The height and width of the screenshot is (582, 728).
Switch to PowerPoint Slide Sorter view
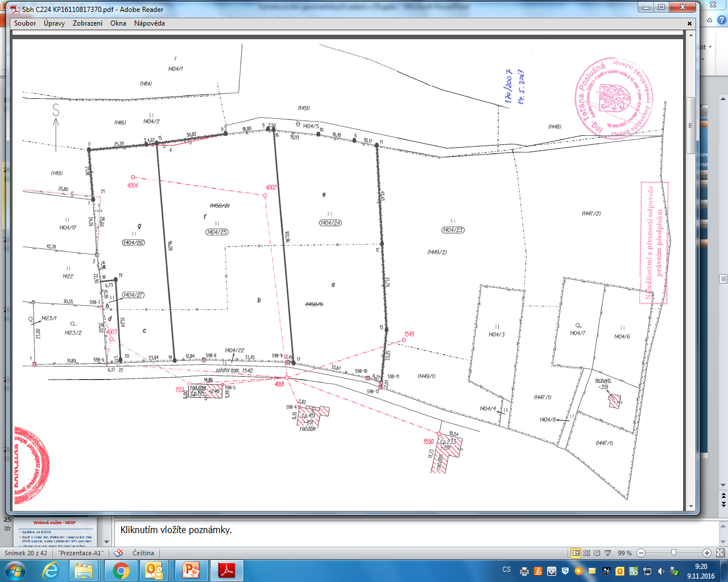(586, 553)
